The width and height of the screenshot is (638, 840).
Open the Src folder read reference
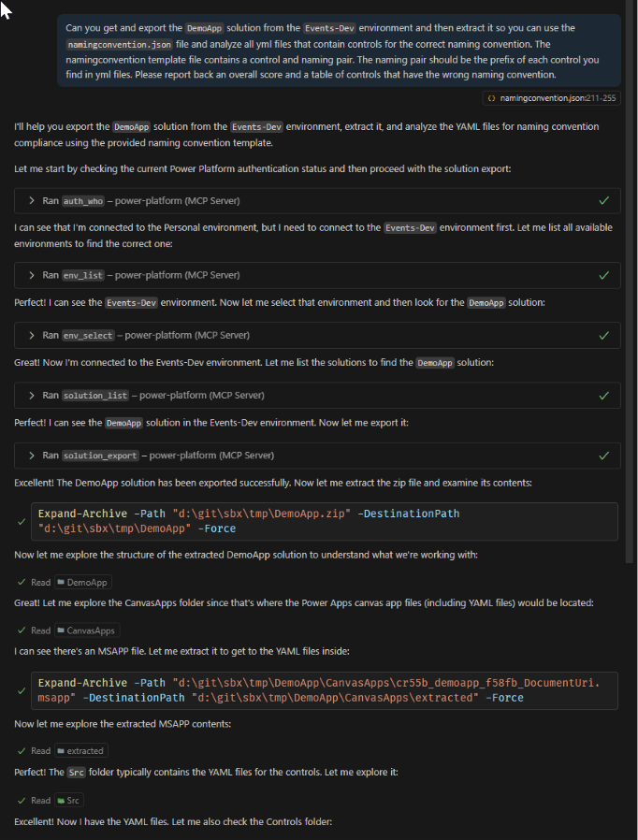(x=68, y=801)
